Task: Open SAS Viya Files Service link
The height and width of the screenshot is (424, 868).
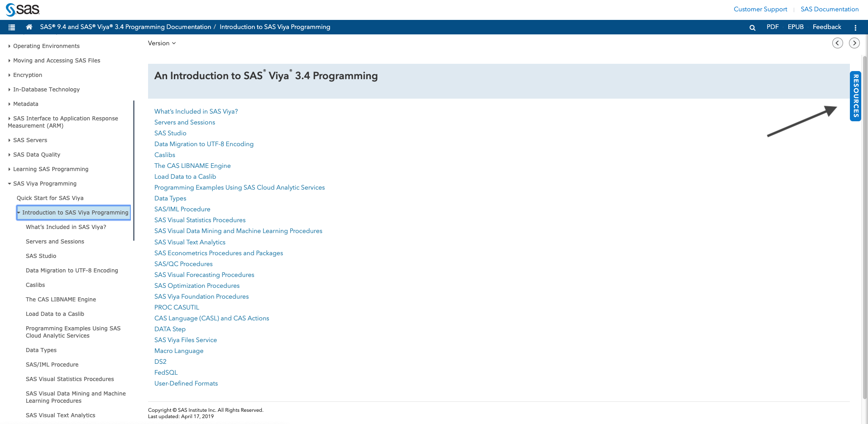Action: tap(186, 340)
